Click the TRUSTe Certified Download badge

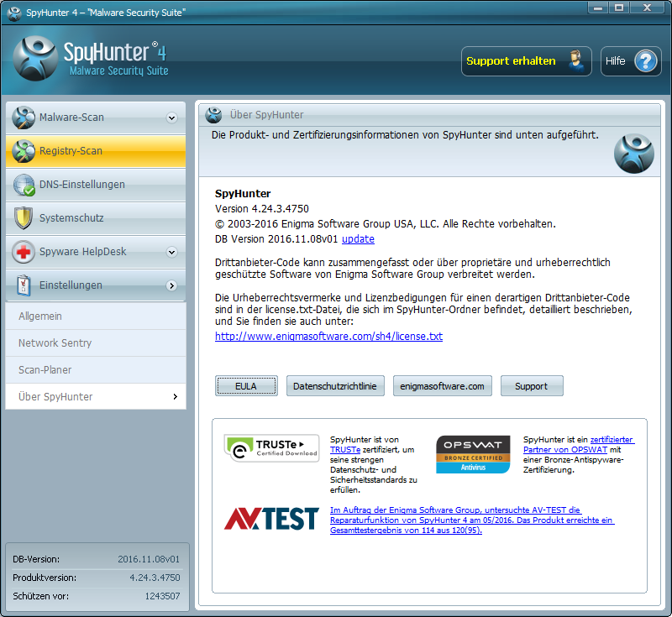click(271, 448)
